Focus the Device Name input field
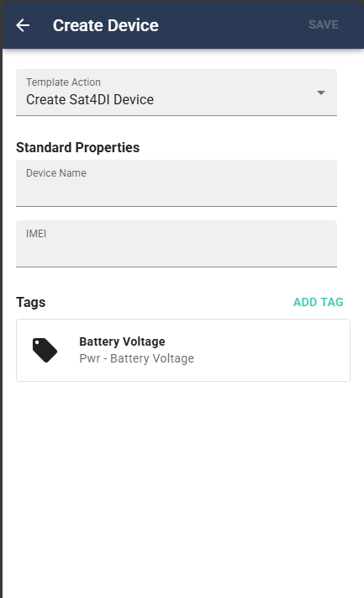Image resolution: width=364 pixels, height=598 pixels. pos(176,183)
